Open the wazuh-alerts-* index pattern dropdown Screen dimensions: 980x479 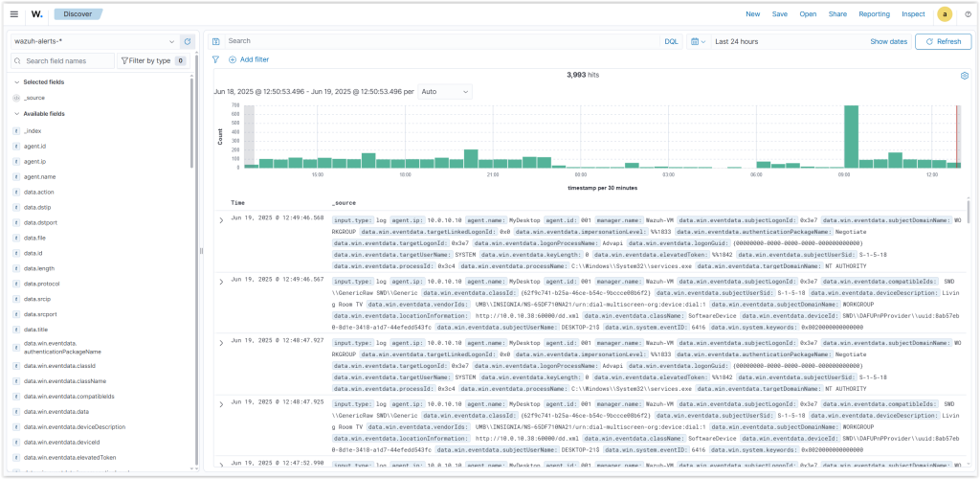[95, 41]
